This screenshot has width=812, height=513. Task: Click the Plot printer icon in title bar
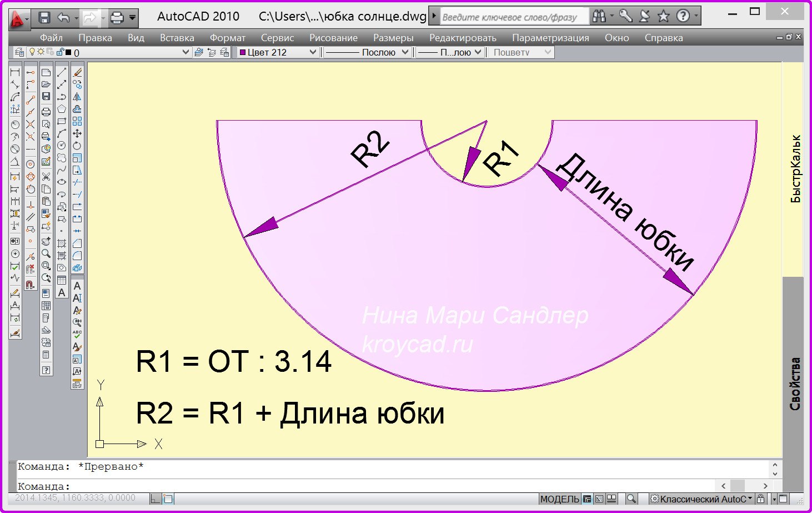(x=117, y=18)
